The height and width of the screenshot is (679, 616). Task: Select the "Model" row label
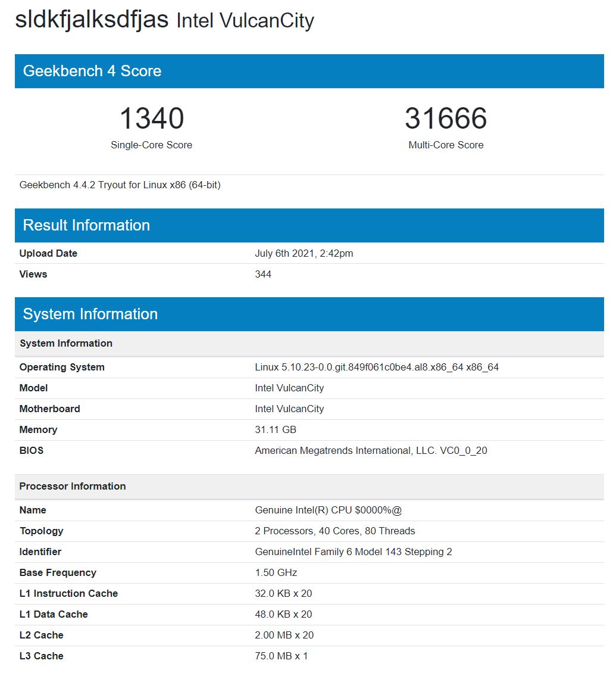[33, 388]
